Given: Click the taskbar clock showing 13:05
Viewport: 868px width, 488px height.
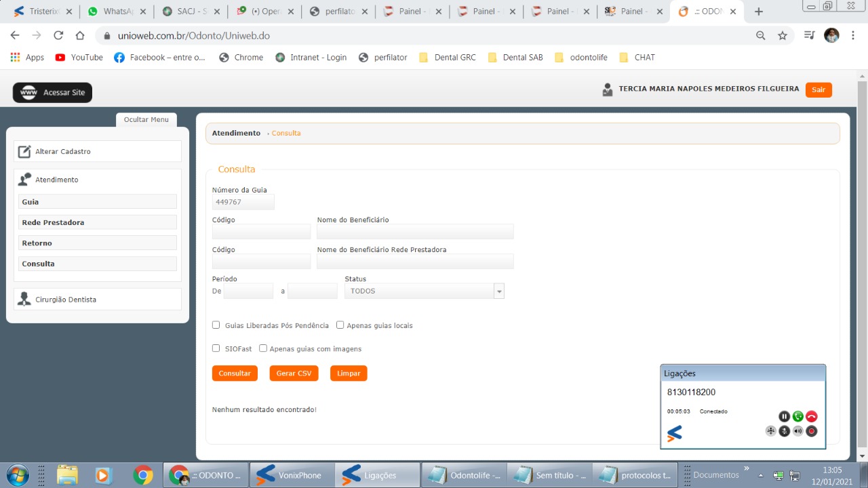Looking at the screenshot, I should [832, 475].
